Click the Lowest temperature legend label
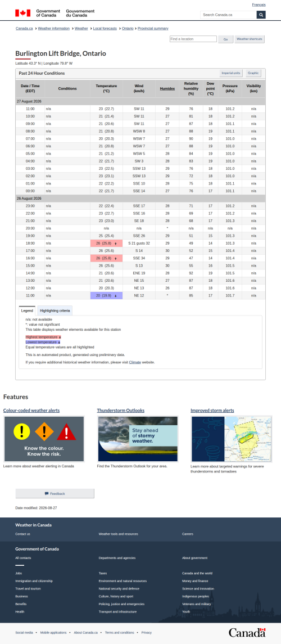Viewport: 281px width, 644px height. [x=43, y=342]
